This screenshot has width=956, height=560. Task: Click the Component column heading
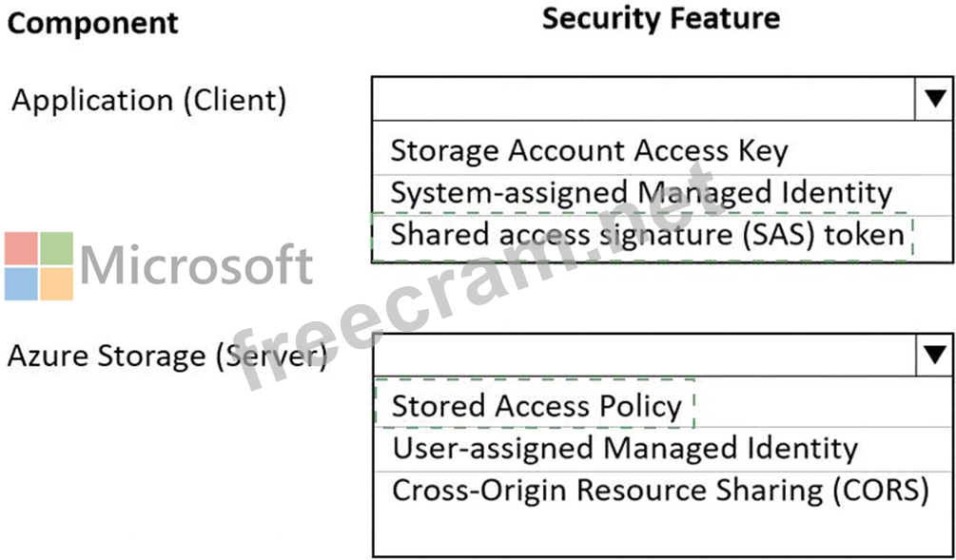coord(93,23)
